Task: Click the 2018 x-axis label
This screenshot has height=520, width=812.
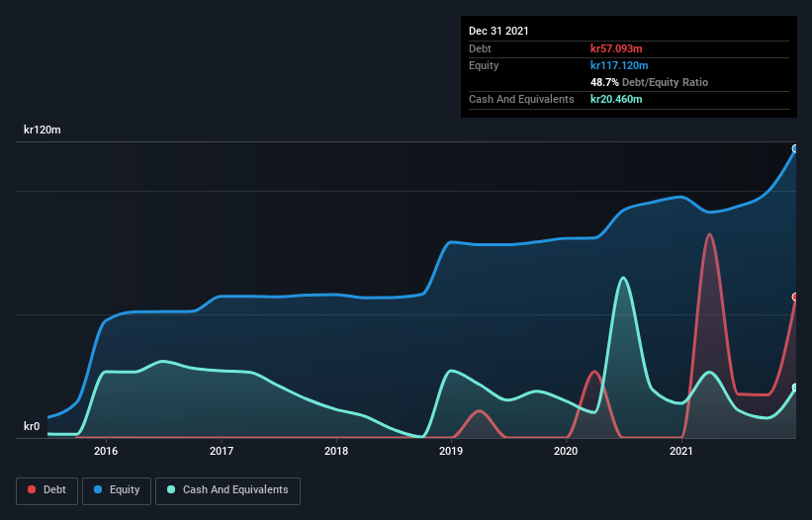Action: point(336,451)
